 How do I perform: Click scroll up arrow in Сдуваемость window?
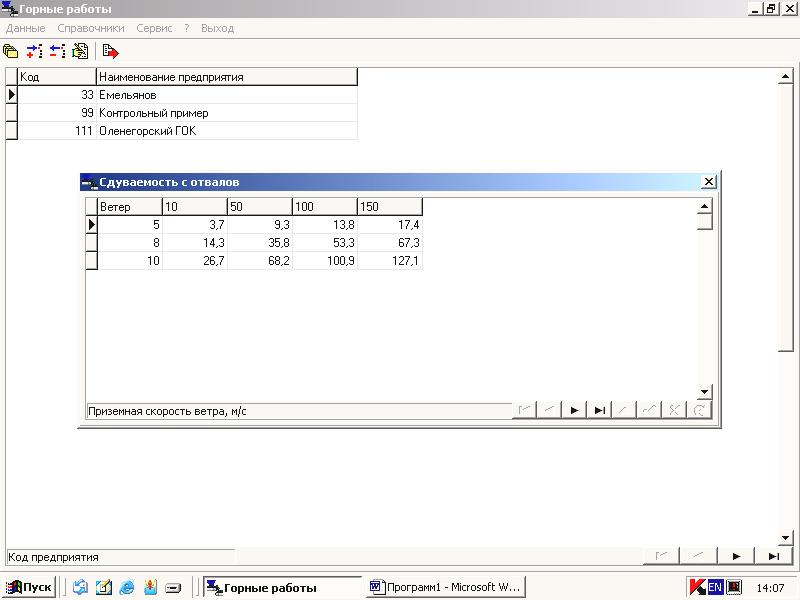[x=704, y=206]
